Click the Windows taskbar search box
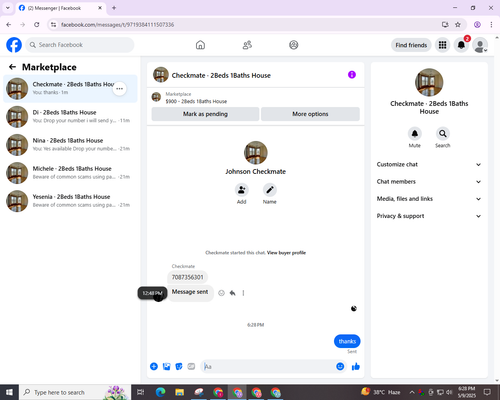This screenshot has height=400, width=500. click(75, 392)
